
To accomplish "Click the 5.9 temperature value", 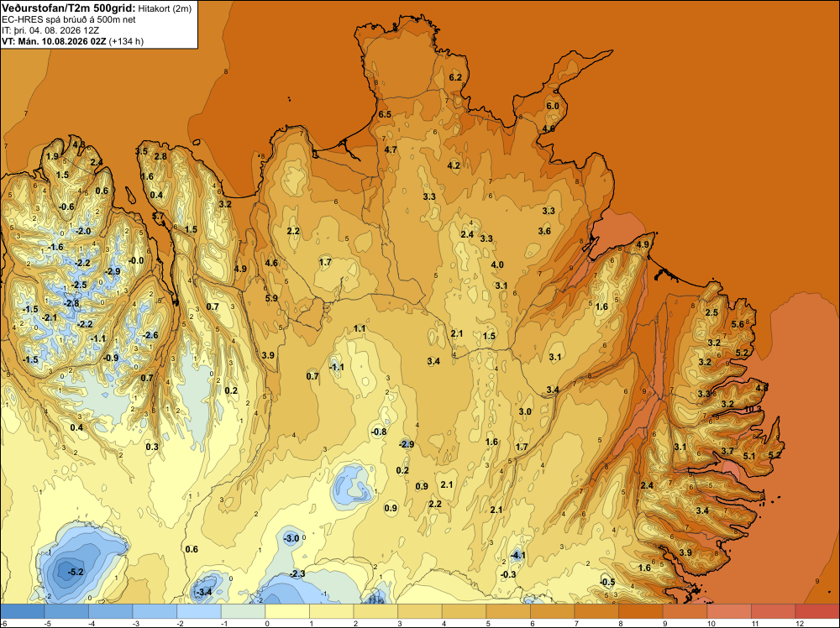I will [271, 298].
